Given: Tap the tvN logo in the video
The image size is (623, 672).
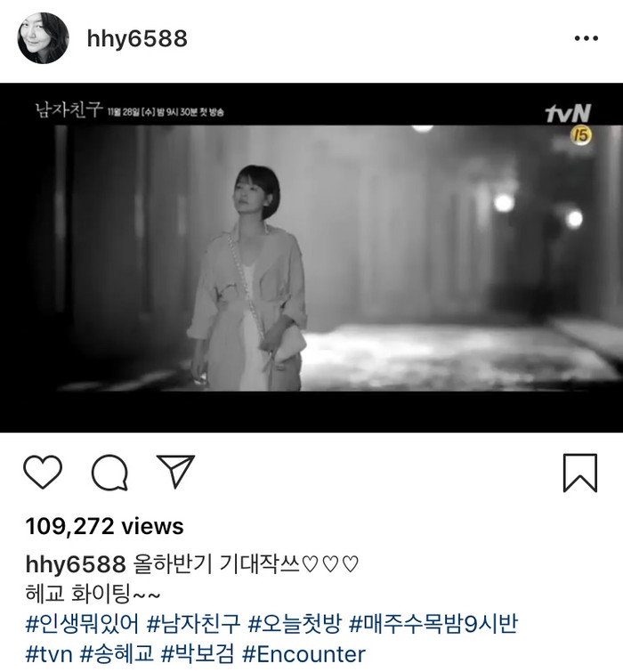Looking at the screenshot, I should (568, 113).
